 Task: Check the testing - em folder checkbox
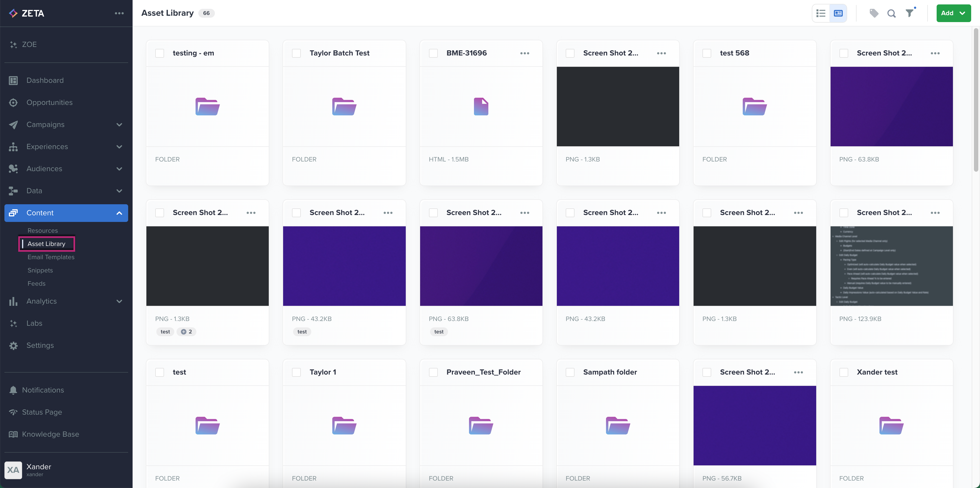160,53
